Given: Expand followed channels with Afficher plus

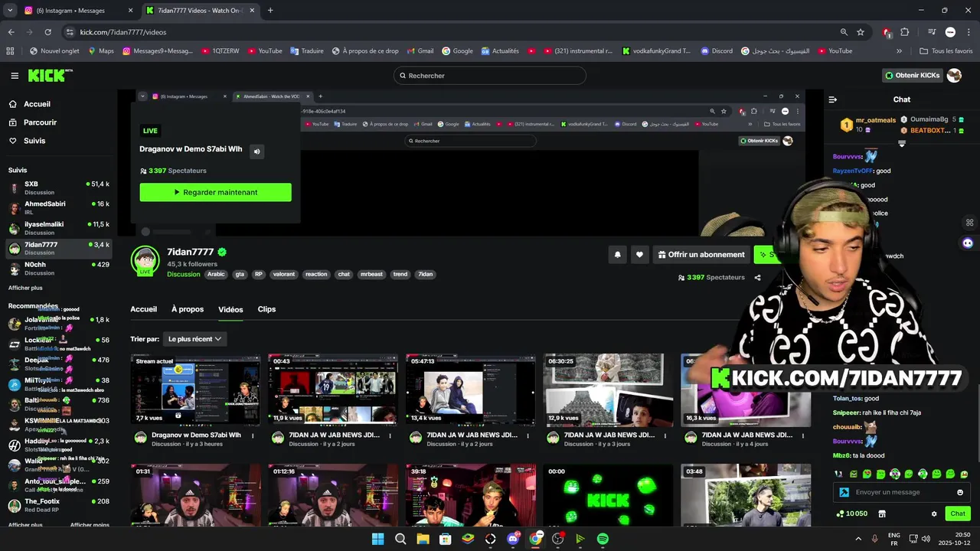Looking at the screenshot, I should (25, 288).
